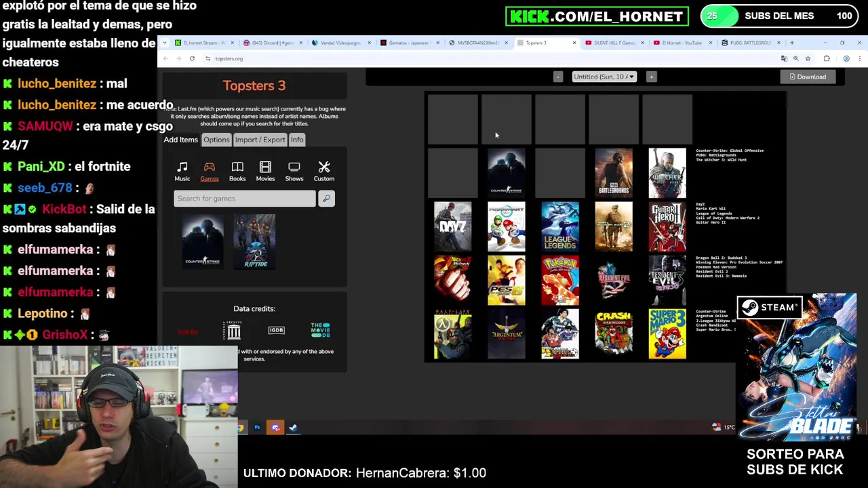Screen dimensions: 868x488
Task: Switch to the Info tab
Action: pos(297,140)
